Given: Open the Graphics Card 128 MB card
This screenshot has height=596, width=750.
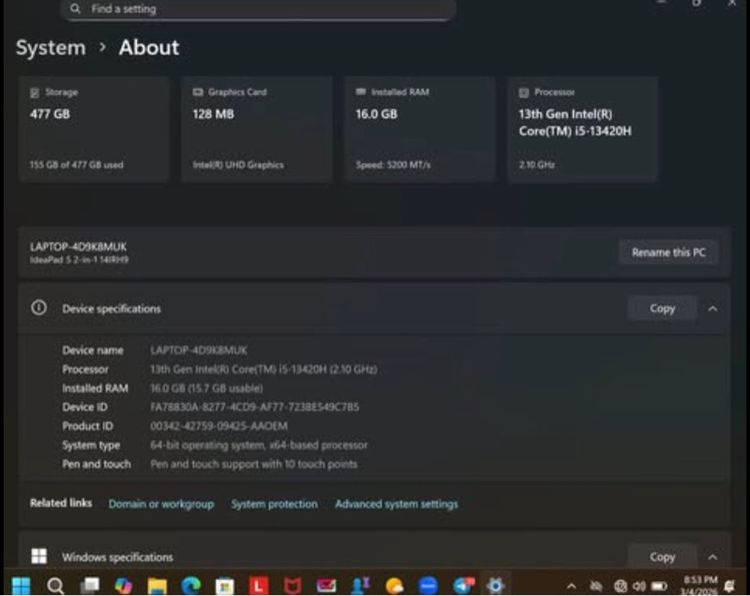Looking at the screenshot, I should coord(257,129).
